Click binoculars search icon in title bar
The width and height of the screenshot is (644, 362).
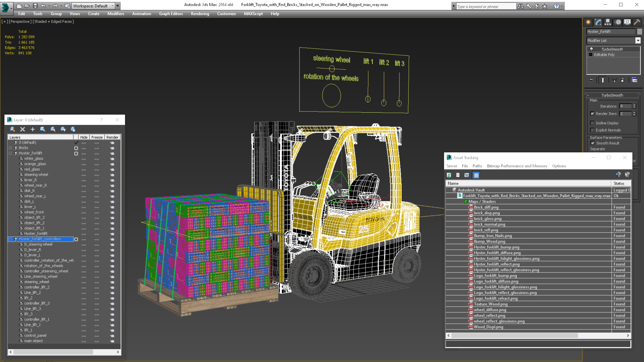tap(521, 6)
